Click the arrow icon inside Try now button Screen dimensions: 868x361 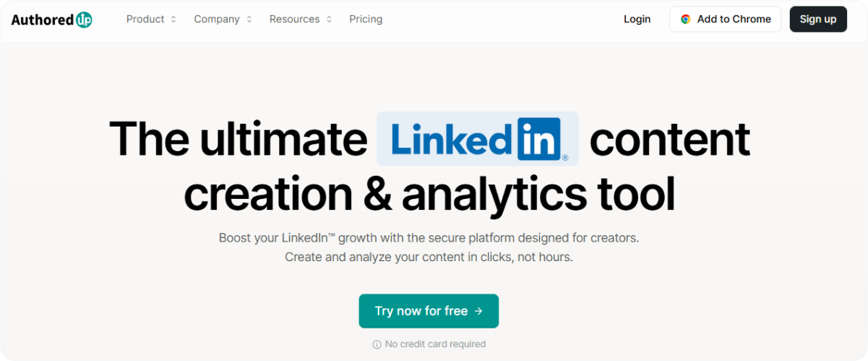(x=478, y=311)
